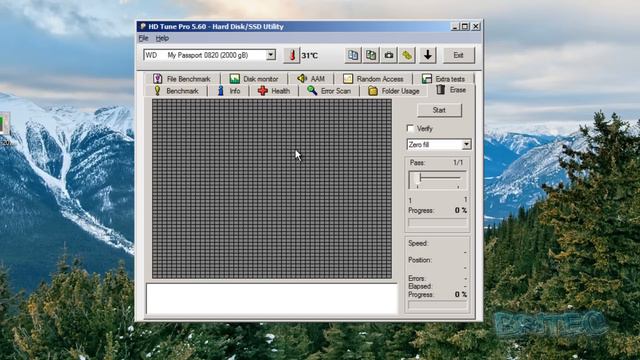640x360 pixels.
Task: Switch to the Extra tests tab
Action: tap(443, 78)
